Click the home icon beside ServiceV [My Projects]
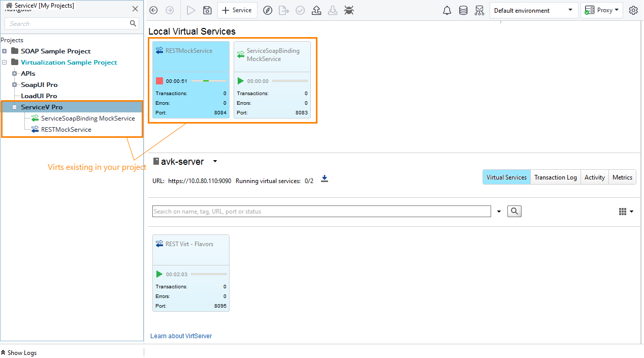Screen dimensions: 644x358 click(9, 6)
